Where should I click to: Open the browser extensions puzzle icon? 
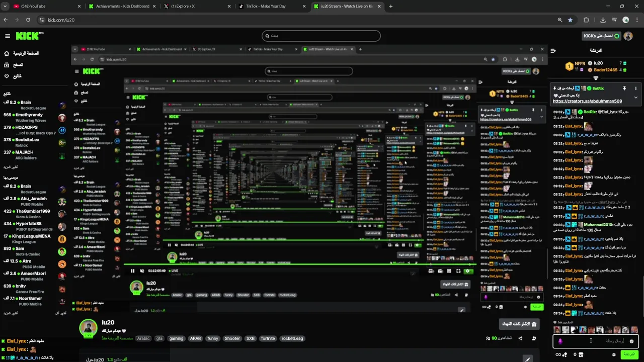coord(586,20)
